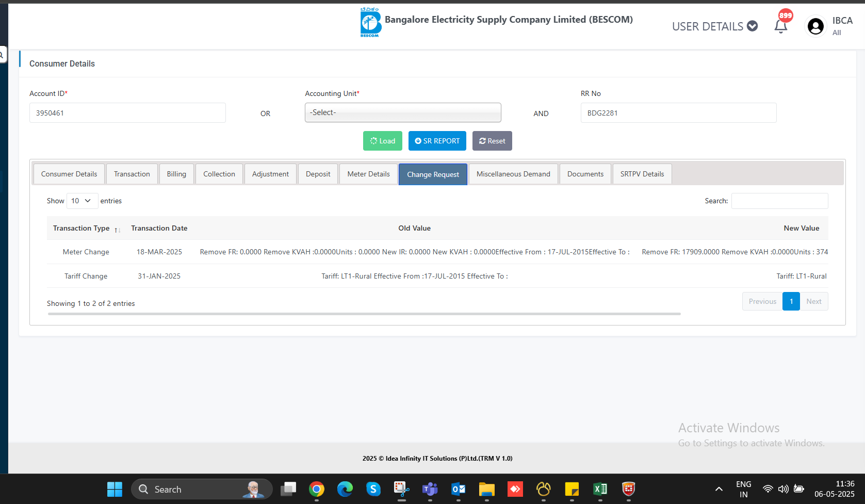
Task: Click Windows taskbar Search box
Action: pyautogui.click(x=202, y=489)
